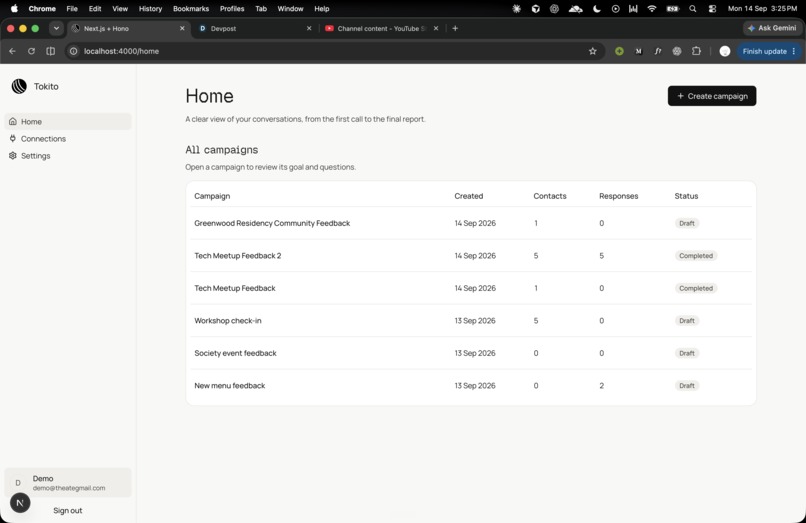This screenshot has width=806, height=523.
Task: Click the cloud icon in menu bar
Action: coord(575,8)
